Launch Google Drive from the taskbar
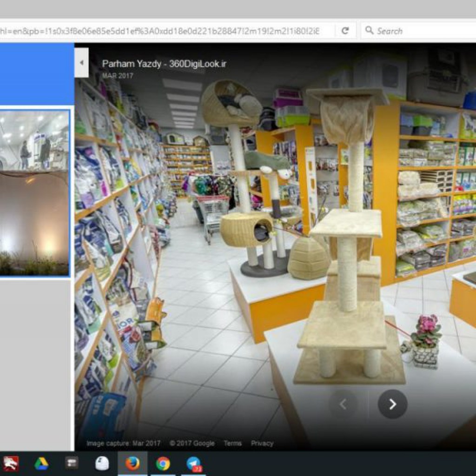Viewport: 476px width, 476px height. coord(41,463)
